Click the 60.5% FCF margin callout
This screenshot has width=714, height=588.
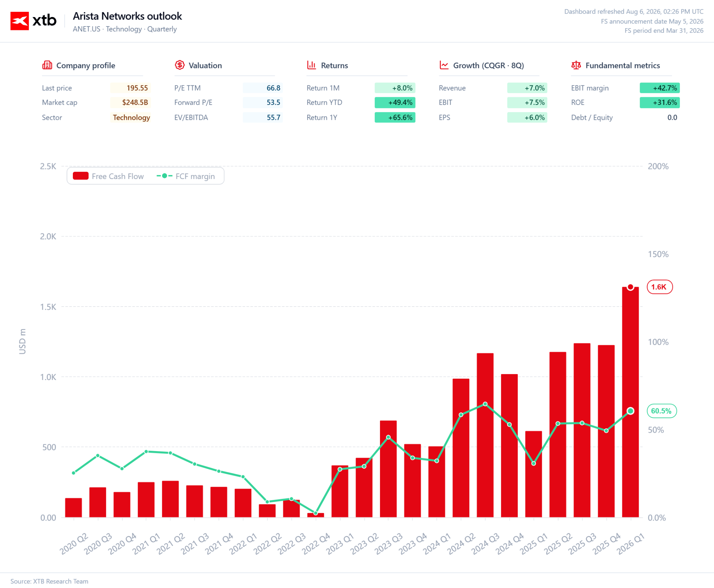[x=662, y=411]
